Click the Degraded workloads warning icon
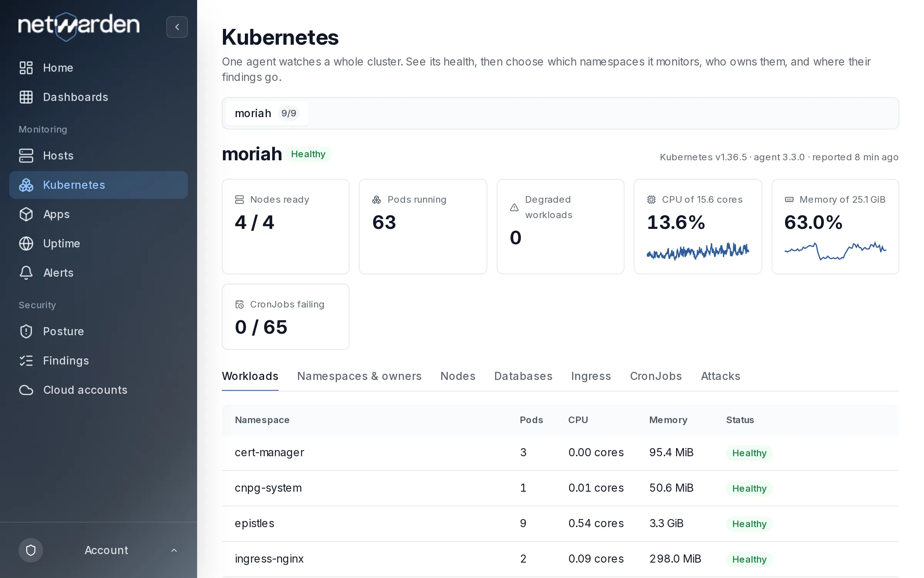The width and height of the screenshot is (924, 578). tap(514, 207)
